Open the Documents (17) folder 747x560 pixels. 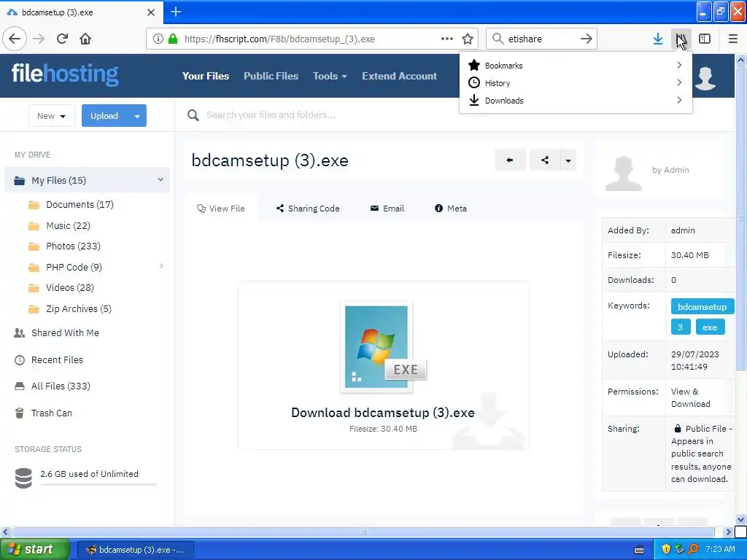[80, 204]
